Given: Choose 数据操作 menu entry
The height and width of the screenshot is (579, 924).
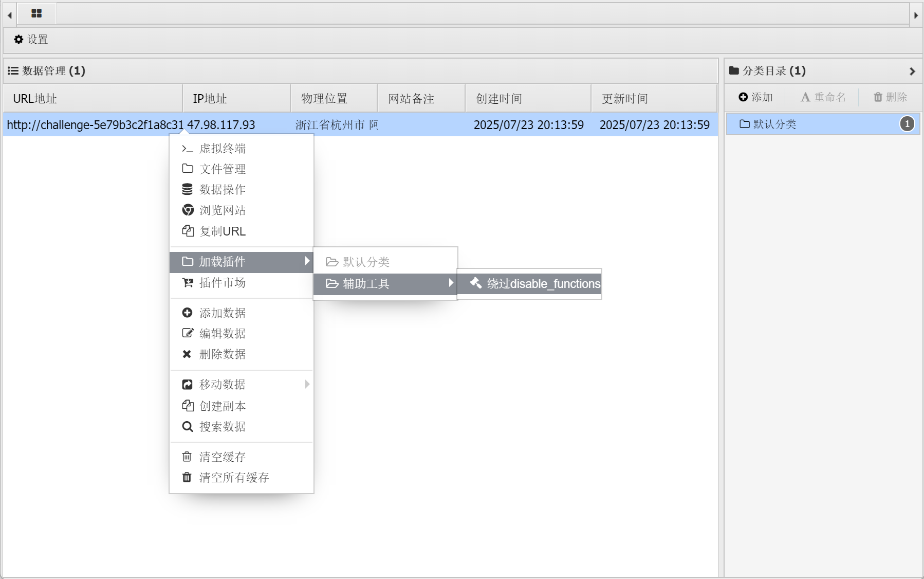Looking at the screenshot, I should tap(242, 190).
